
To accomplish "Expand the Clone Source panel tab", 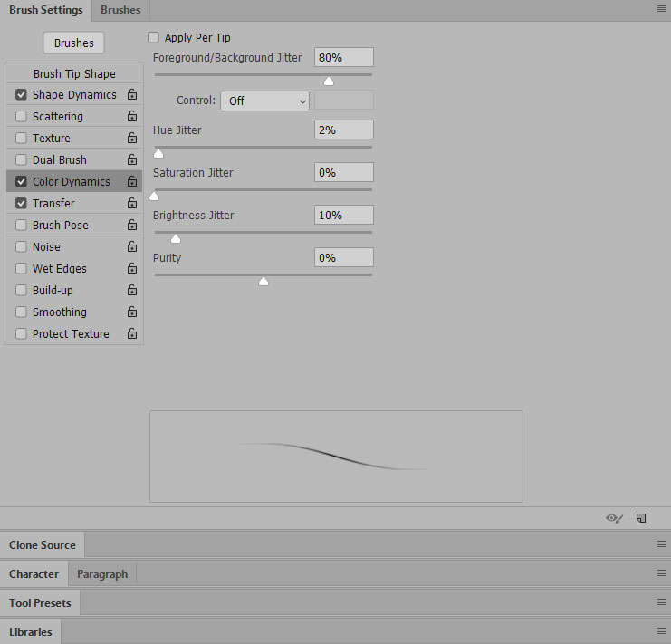I will pyautogui.click(x=43, y=544).
